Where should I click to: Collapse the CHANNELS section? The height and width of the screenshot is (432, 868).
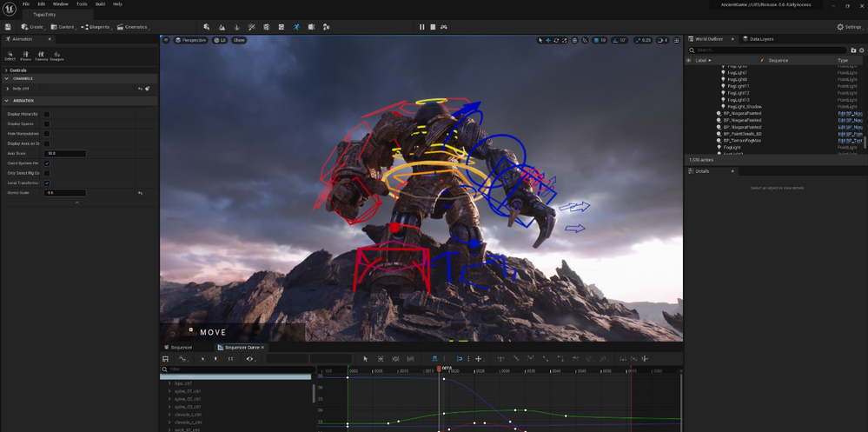point(6,78)
